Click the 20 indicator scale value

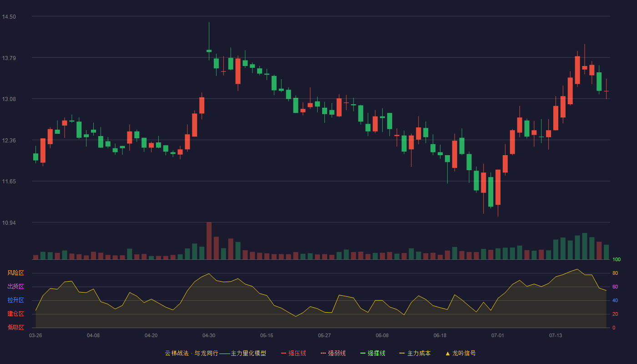pyautogui.click(x=615, y=314)
